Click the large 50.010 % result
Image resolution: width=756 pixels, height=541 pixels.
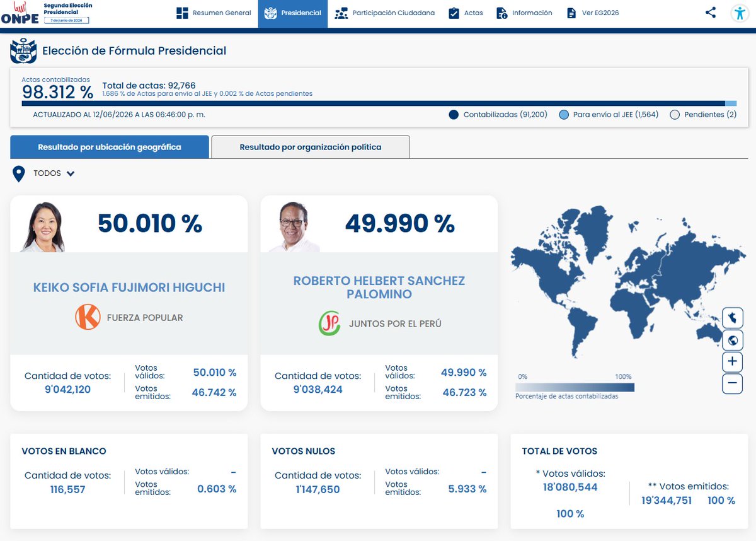[x=150, y=224]
